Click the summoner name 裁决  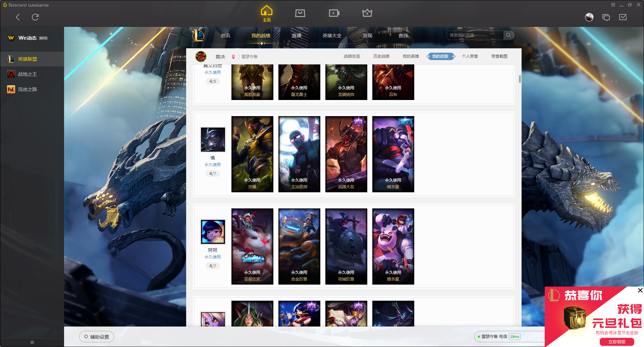(x=220, y=57)
